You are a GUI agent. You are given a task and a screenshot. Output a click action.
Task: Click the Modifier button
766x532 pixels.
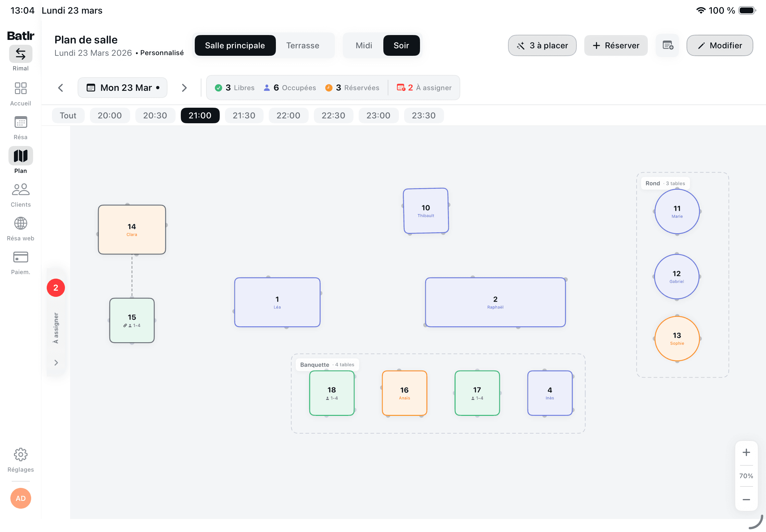point(719,45)
